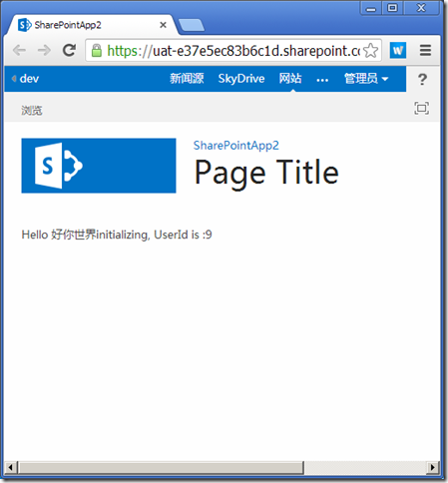Open a new browser tab

point(192,25)
